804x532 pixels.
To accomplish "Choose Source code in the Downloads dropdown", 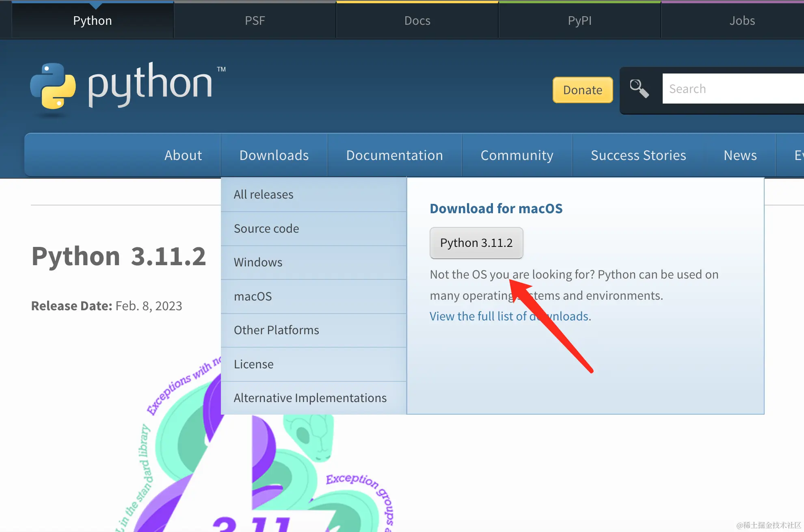I will pyautogui.click(x=313, y=229).
